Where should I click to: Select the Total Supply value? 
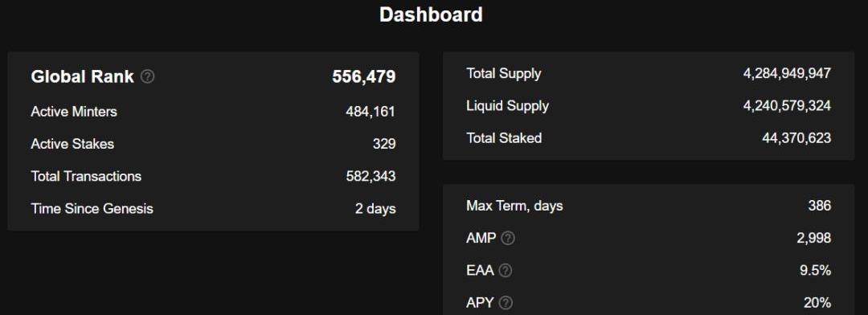click(787, 73)
